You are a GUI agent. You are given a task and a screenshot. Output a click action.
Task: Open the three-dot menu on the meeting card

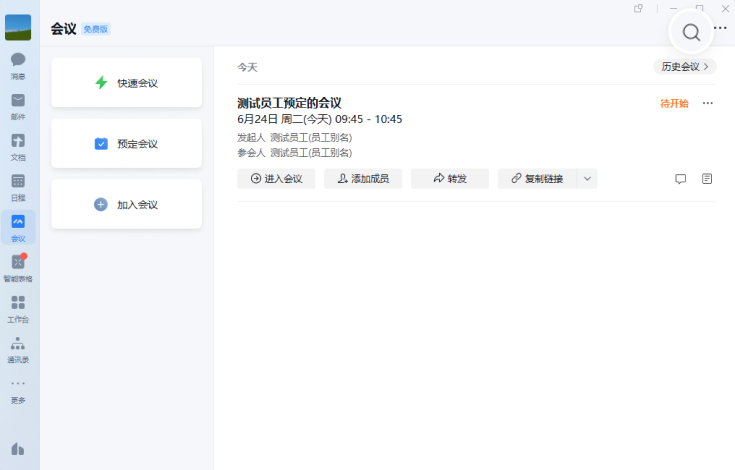708,103
